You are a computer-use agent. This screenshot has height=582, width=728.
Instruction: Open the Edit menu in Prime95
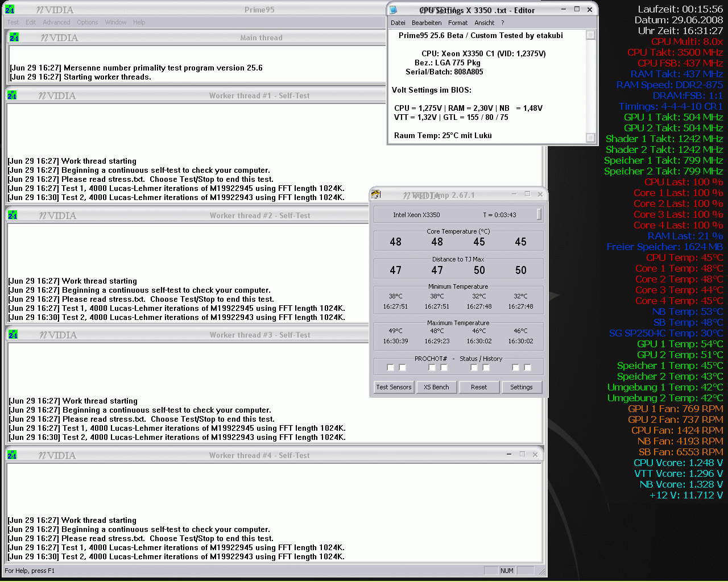click(x=31, y=22)
